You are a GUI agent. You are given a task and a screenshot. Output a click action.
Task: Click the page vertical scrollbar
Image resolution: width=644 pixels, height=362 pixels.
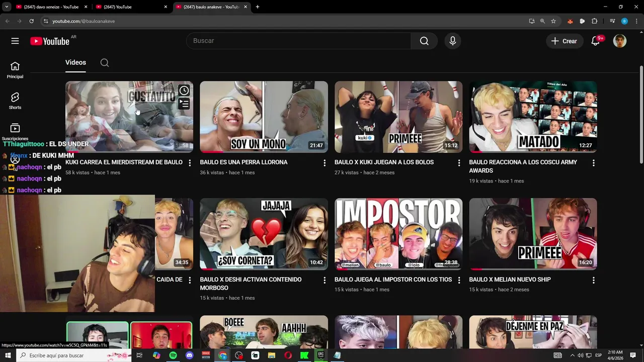[641, 114]
